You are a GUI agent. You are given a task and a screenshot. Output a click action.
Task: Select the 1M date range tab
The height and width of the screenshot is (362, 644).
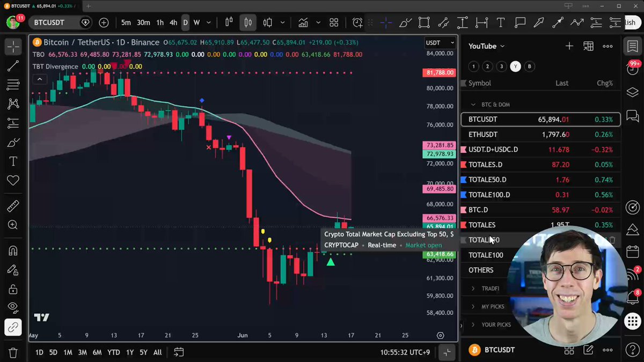(x=68, y=352)
